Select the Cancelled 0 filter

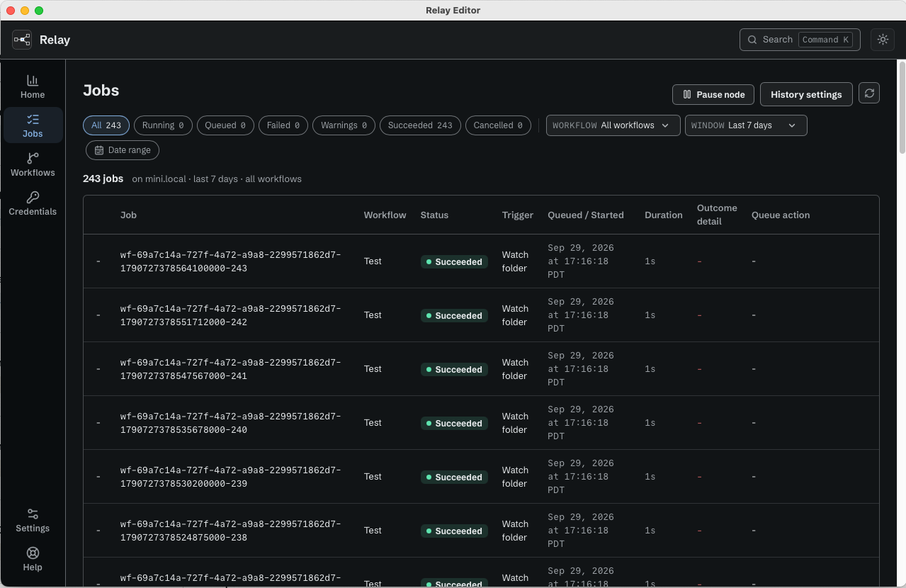point(498,125)
